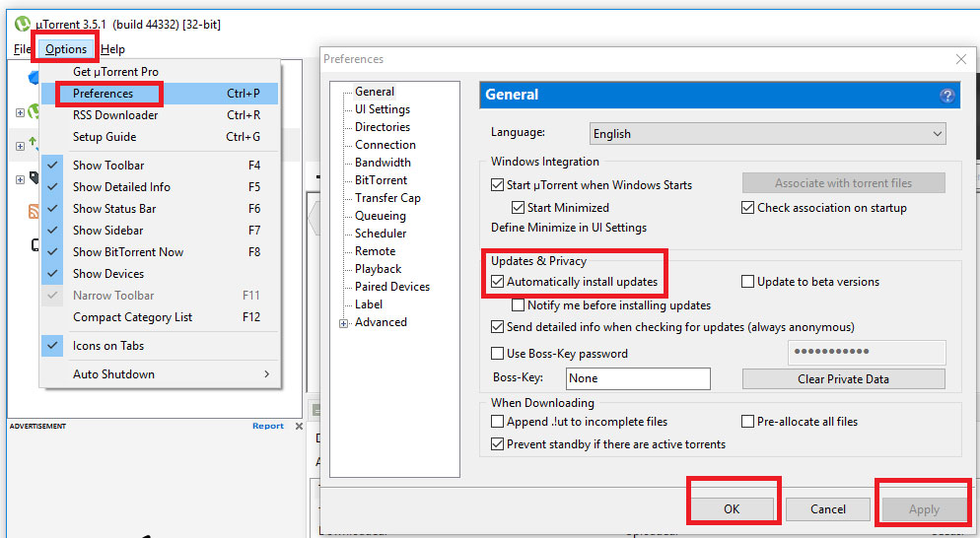Toggle Check association on startup

pyautogui.click(x=747, y=208)
